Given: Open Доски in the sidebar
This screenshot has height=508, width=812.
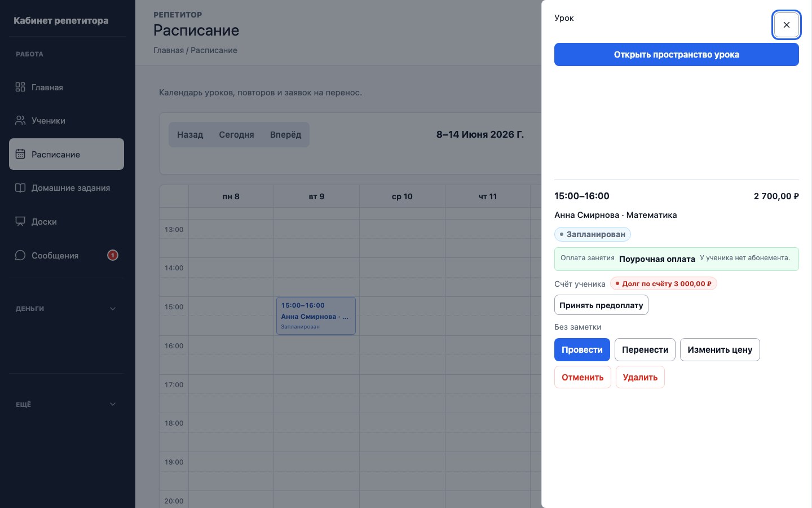Looking at the screenshot, I should click(67, 221).
